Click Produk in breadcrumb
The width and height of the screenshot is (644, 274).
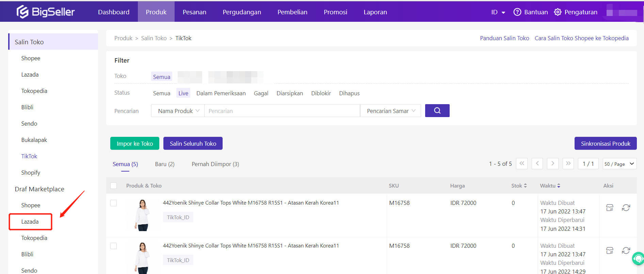(x=123, y=38)
